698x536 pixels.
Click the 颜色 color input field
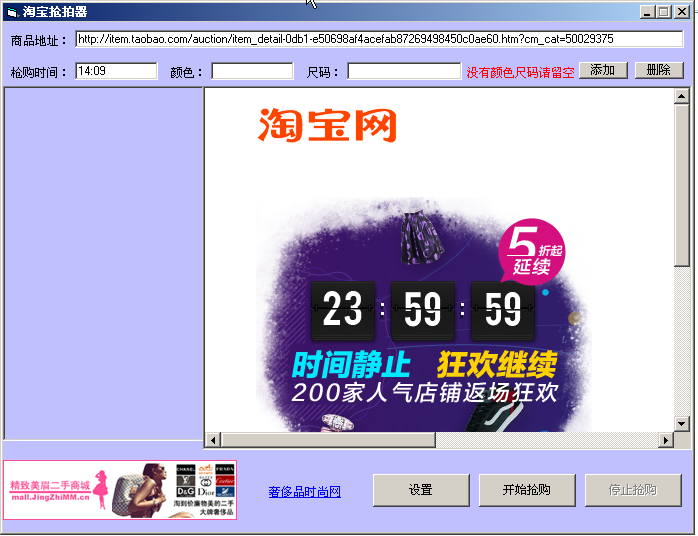(x=252, y=71)
